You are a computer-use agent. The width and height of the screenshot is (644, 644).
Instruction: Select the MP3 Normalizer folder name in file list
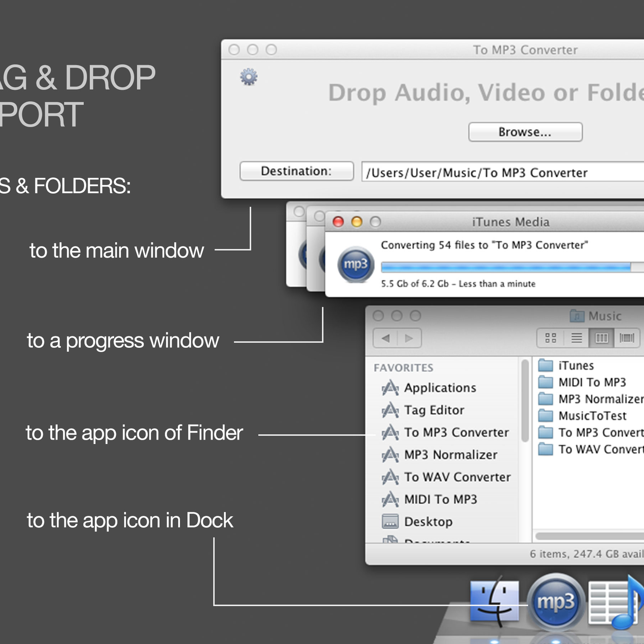(601, 399)
